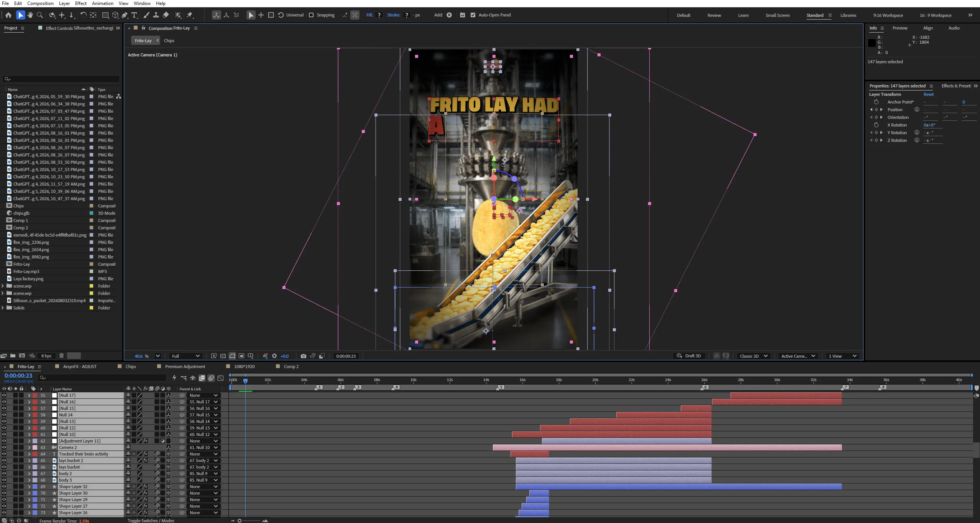980x523 pixels.
Task: Click Toggle Switches / Modes button
Action: (151, 520)
